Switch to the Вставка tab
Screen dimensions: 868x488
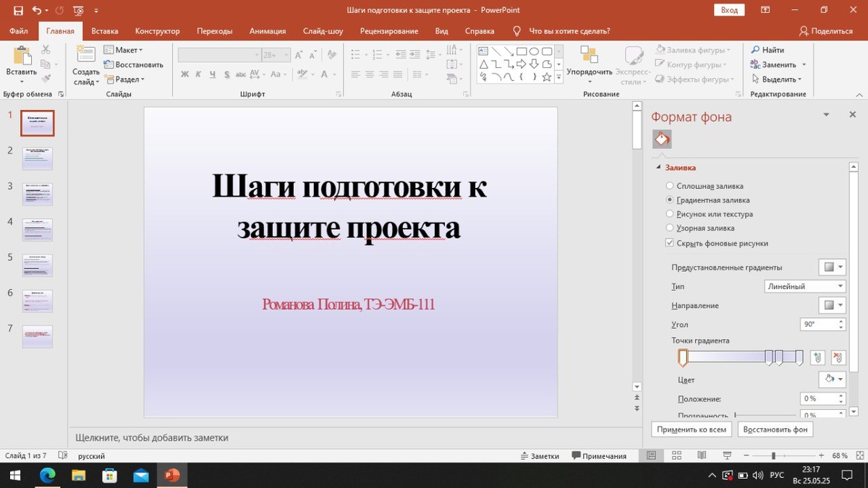[x=105, y=31]
